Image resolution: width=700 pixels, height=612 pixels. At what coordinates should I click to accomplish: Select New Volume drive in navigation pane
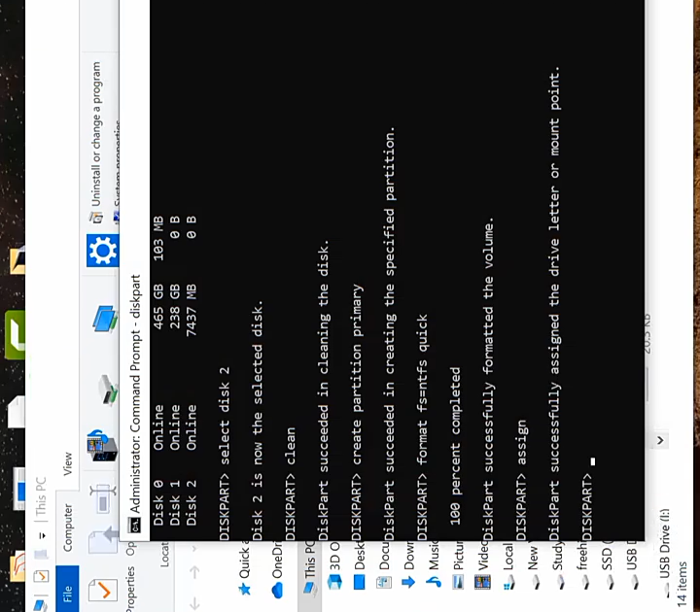534,565
